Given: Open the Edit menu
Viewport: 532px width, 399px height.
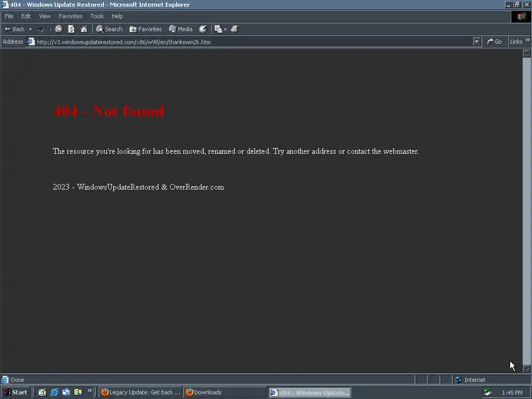Looking at the screenshot, I should 26,16.
